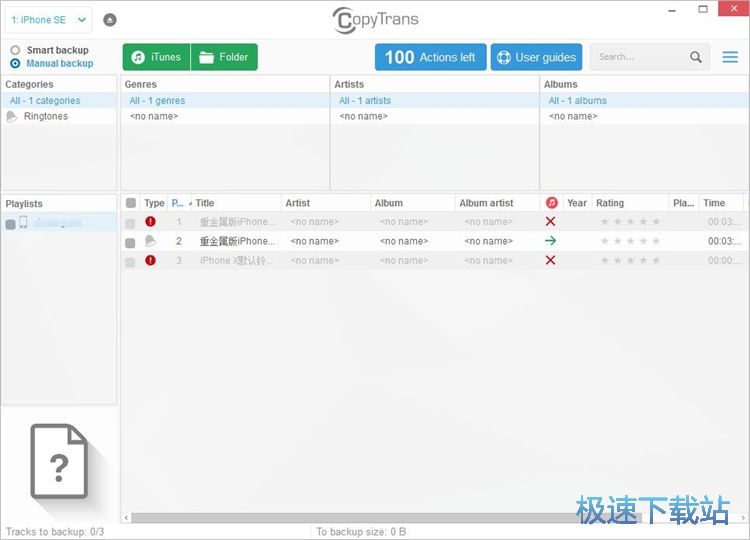Image resolution: width=750 pixels, height=540 pixels.
Task: Toggle the select-all tracks checkbox in header
Action: point(131,203)
